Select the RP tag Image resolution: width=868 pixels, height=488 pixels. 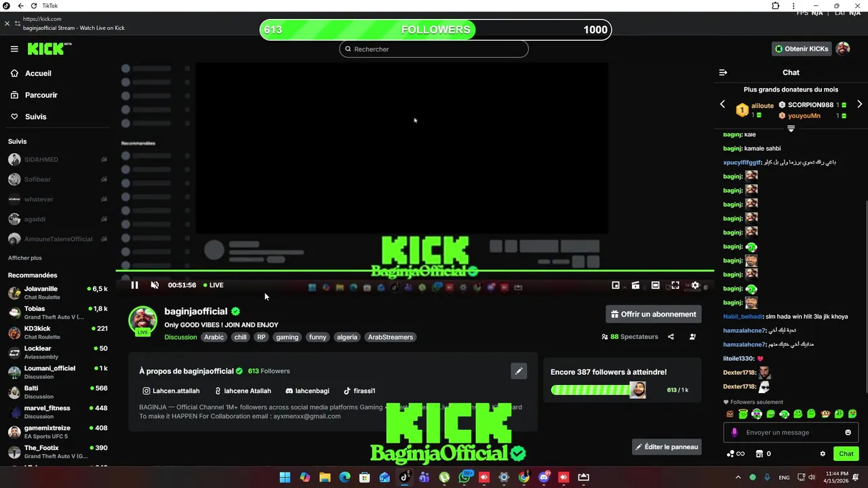tap(261, 337)
